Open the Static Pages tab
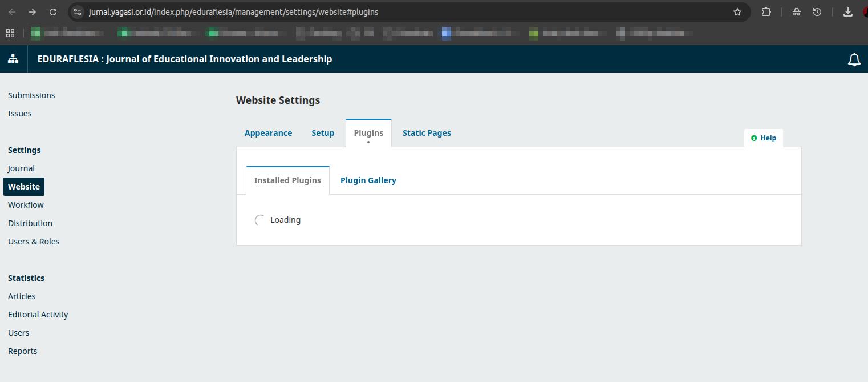 (427, 133)
